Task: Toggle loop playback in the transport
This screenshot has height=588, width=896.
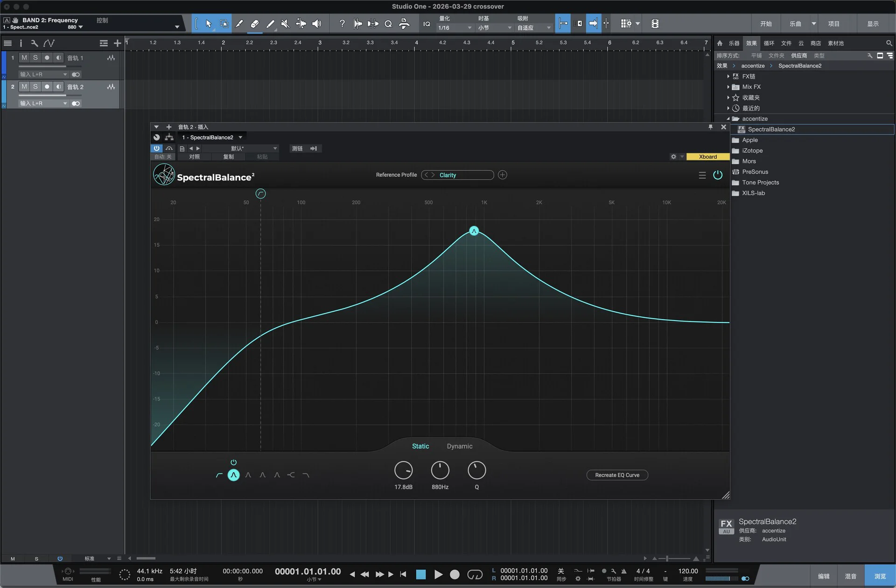Action: [475, 574]
